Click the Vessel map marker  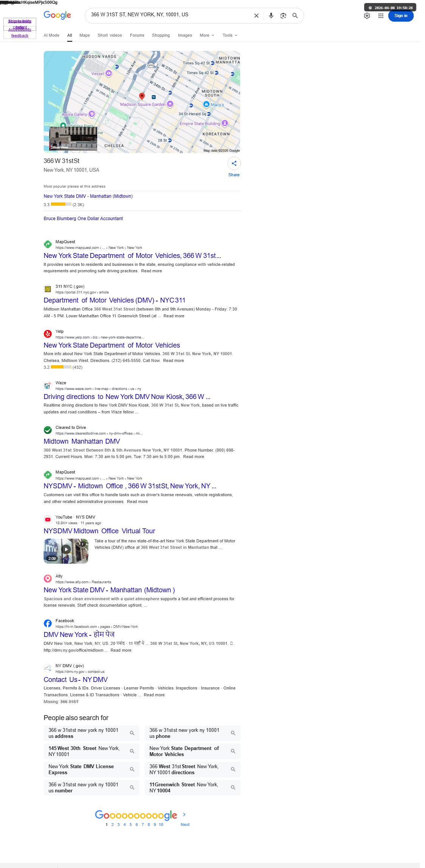pos(109,73)
